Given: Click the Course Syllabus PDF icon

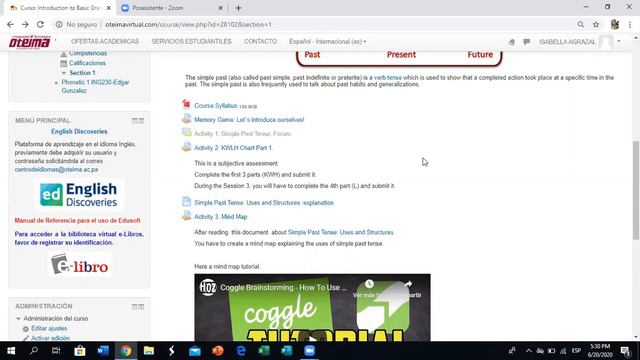Looking at the screenshot, I should [187, 104].
